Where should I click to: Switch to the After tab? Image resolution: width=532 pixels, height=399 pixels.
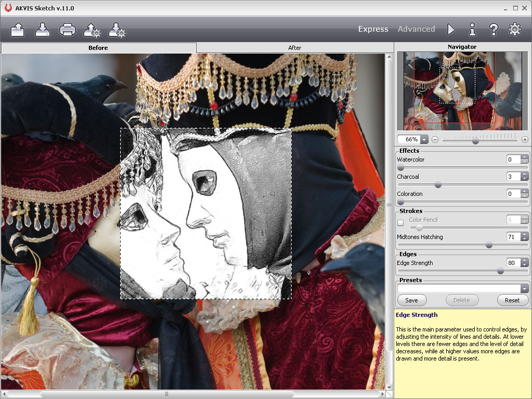click(294, 48)
